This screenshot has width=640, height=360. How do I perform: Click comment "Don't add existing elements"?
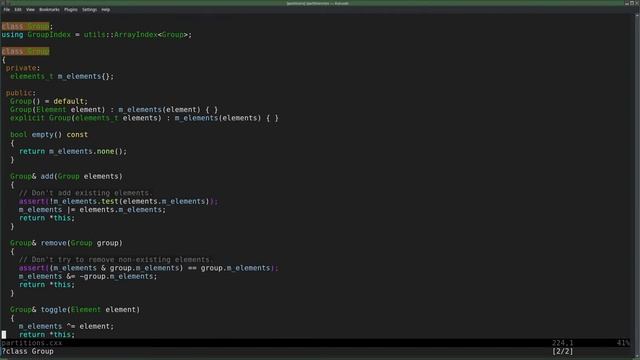(85, 193)
